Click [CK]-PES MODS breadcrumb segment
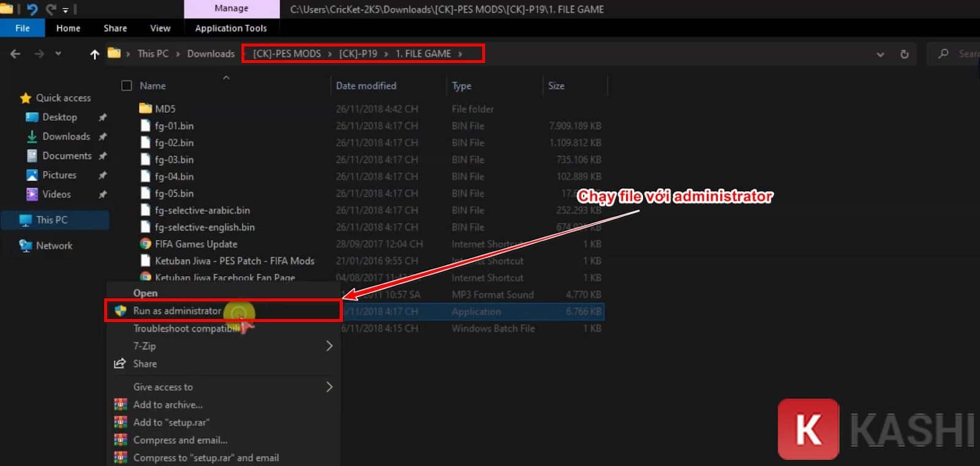This screenshot has height=466, width=980. point(287,53)
